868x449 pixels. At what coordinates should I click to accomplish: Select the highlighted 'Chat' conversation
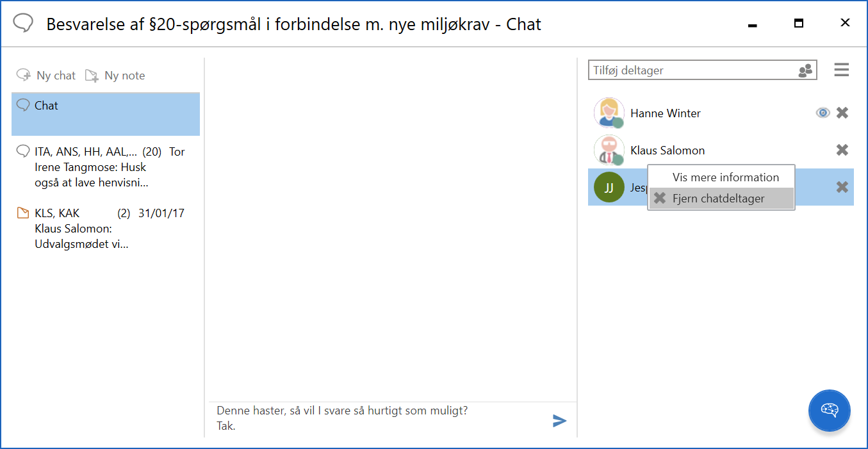click(x=106, y=113)
